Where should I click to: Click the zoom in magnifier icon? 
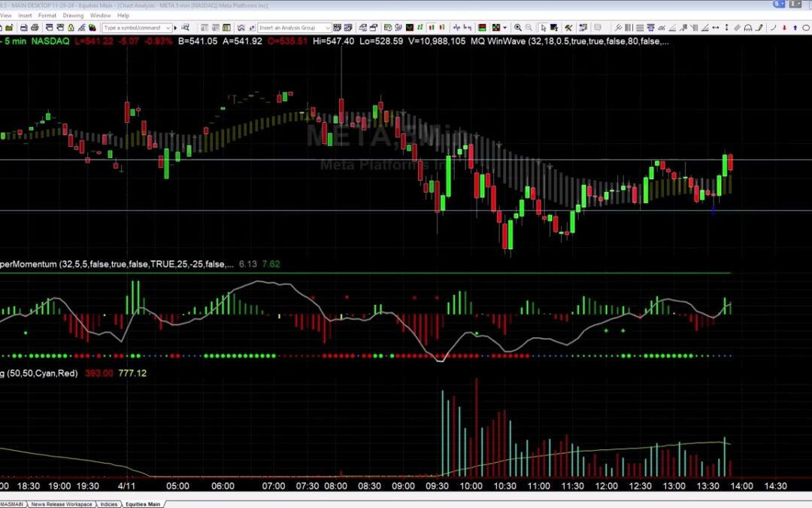pyautogui.click(x=517, y=28)
